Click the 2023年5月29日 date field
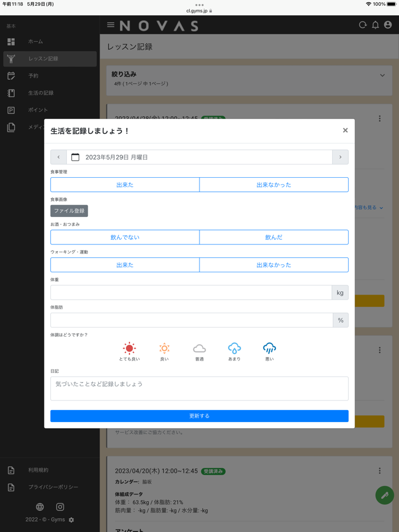Screen dimensions: 399x532 tap(199, 157)
